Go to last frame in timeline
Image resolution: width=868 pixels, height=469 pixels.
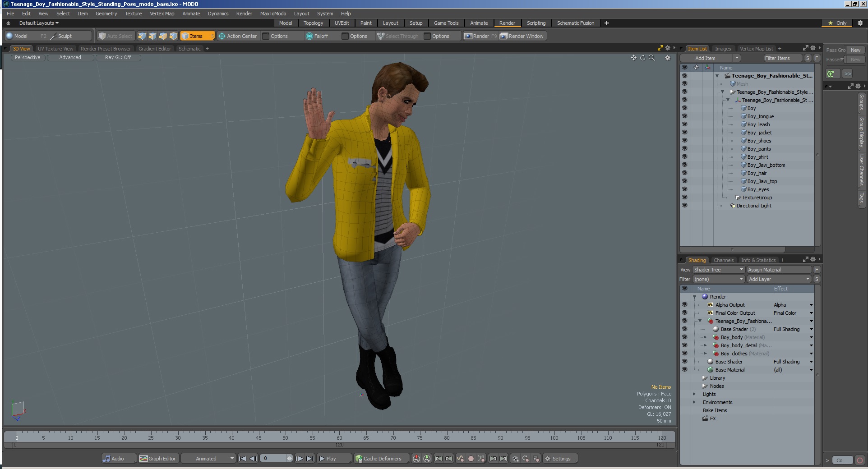point(310,459)
